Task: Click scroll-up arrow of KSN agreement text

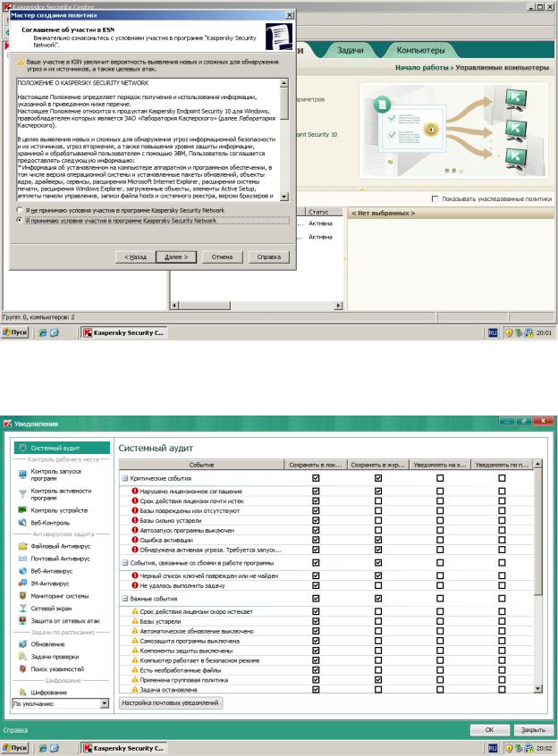Action: click(x=284, y=83)
